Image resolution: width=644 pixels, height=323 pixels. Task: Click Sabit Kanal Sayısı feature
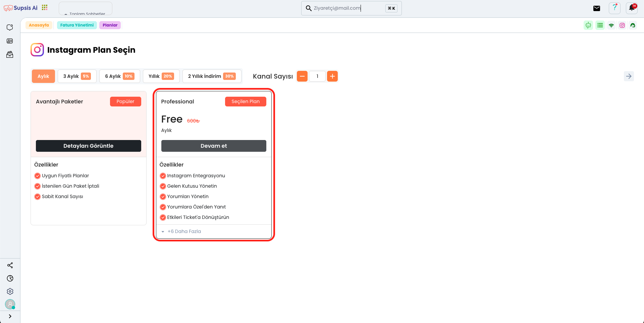[x=59, y=196]
